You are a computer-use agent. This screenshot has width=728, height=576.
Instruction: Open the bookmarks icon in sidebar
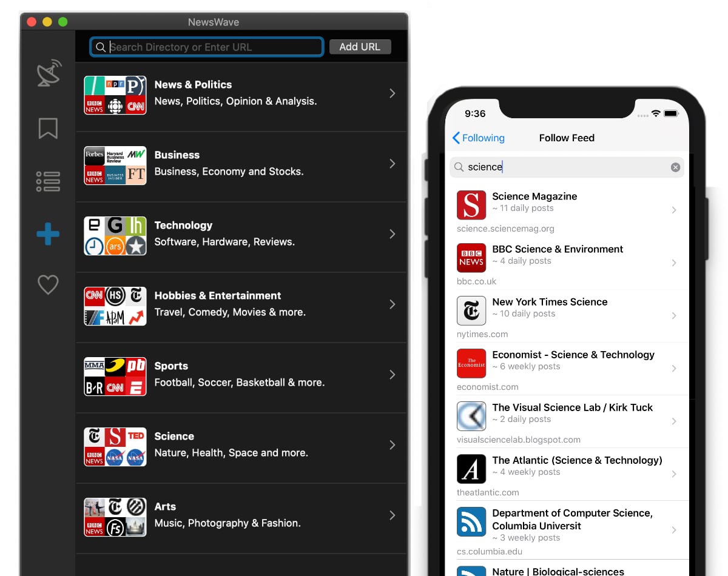(48, 128)
